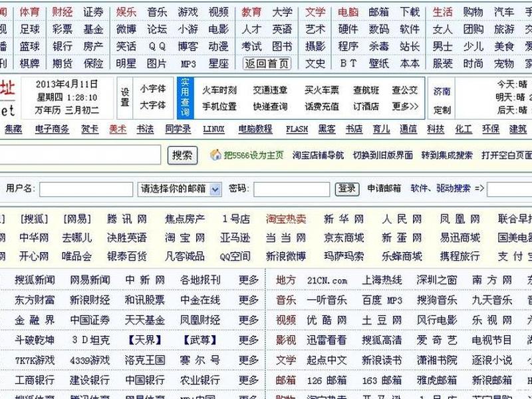Viewport: 532px width, 399px height.
Task: Click the 搜索 button
Action: click(x=182, y=156)
